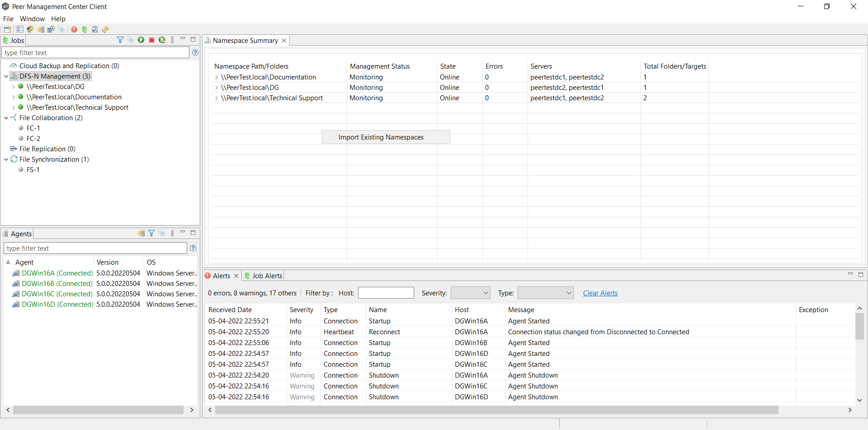Click Import Existing Namespaces button

click(386, 137)
